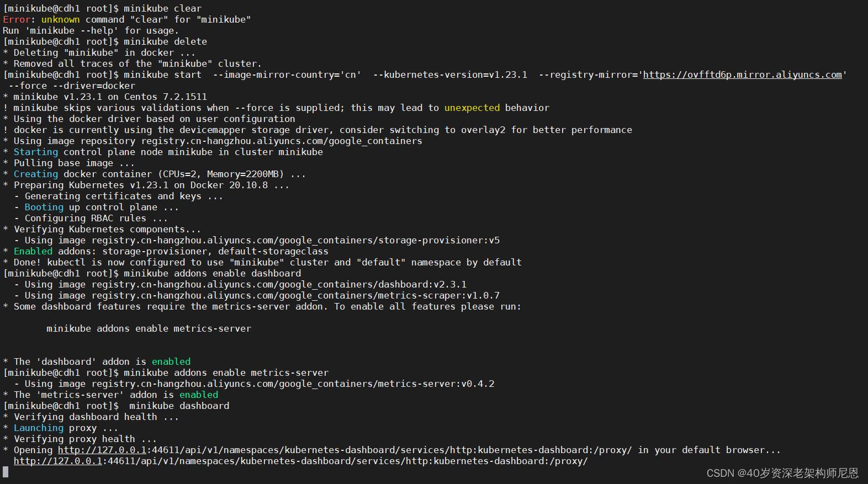Click the red 'Error' word

(16, 19)
